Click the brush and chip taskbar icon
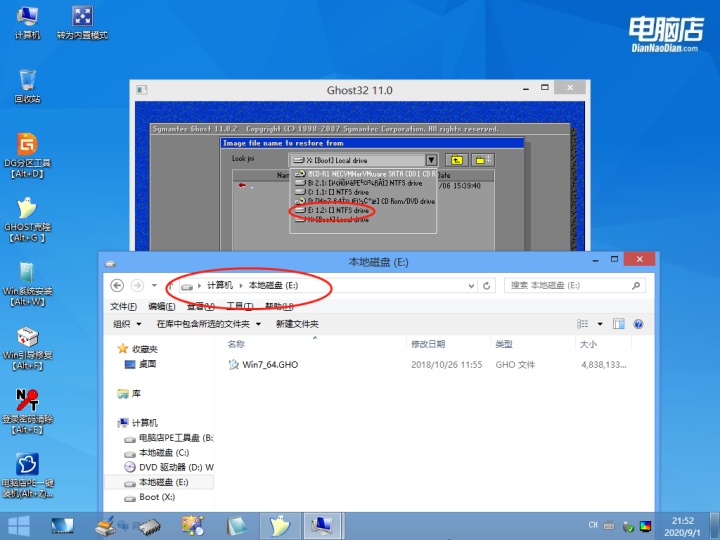 (x=107, y=526)
